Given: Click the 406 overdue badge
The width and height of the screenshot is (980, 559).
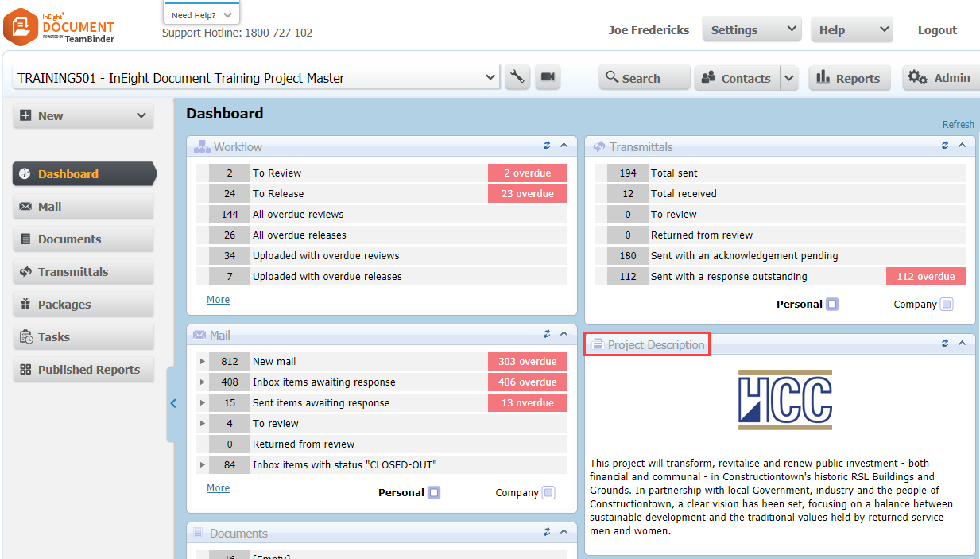Looking at the screenshot, I should (528, 382).
